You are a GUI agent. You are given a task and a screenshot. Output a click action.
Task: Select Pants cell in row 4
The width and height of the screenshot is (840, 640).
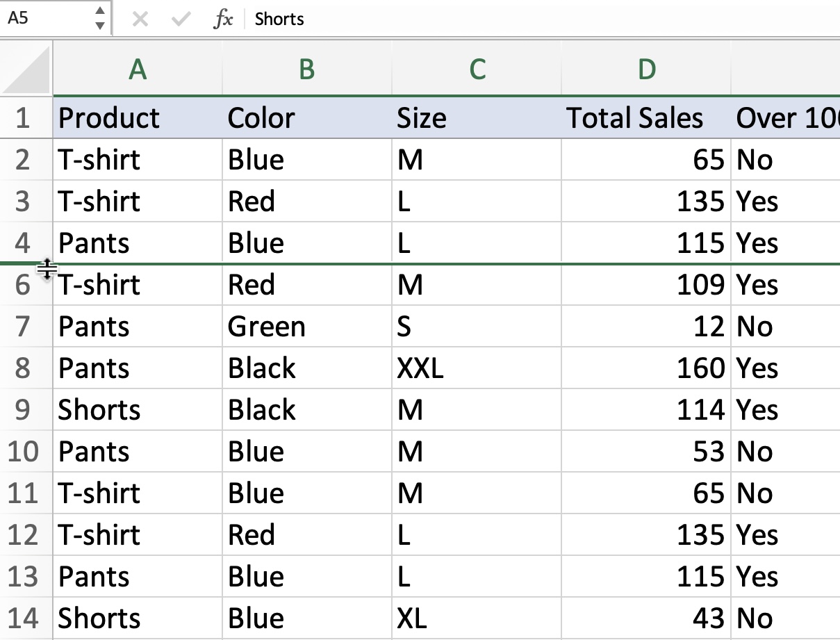(x=138, y=243)
